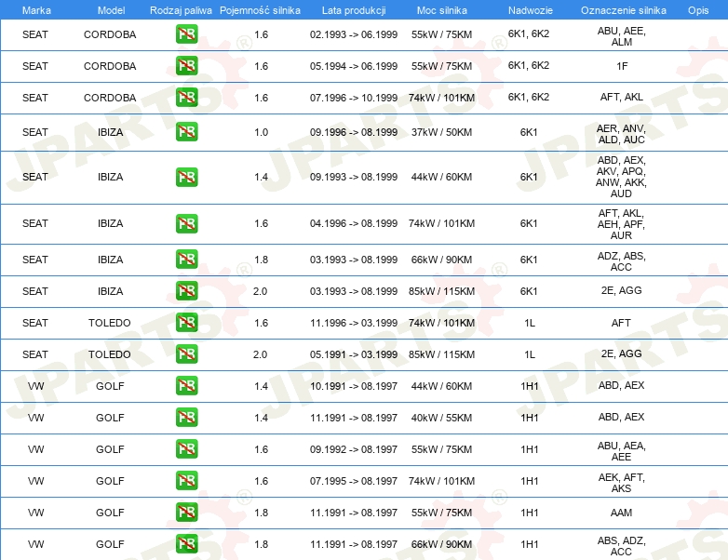The image size is (728, 560).
Task: Click fuel icon in Golf 09.1992 row
Action: pos(186,448)
